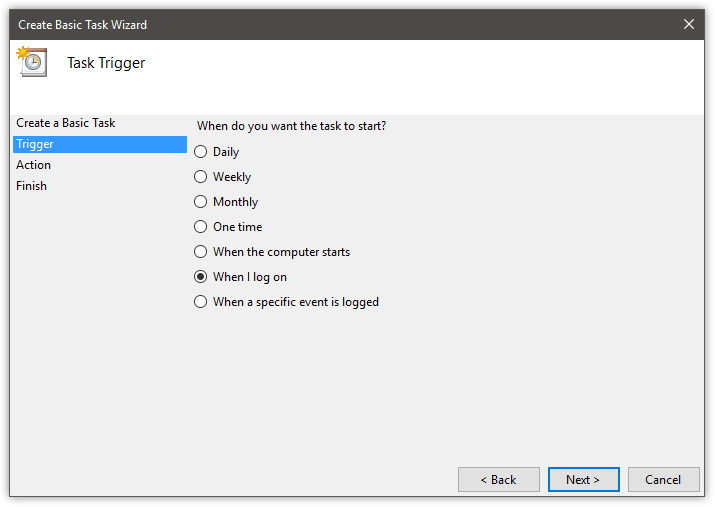Click the Back button
Viewport: 715px width, 507px height.
coord(498,480)
